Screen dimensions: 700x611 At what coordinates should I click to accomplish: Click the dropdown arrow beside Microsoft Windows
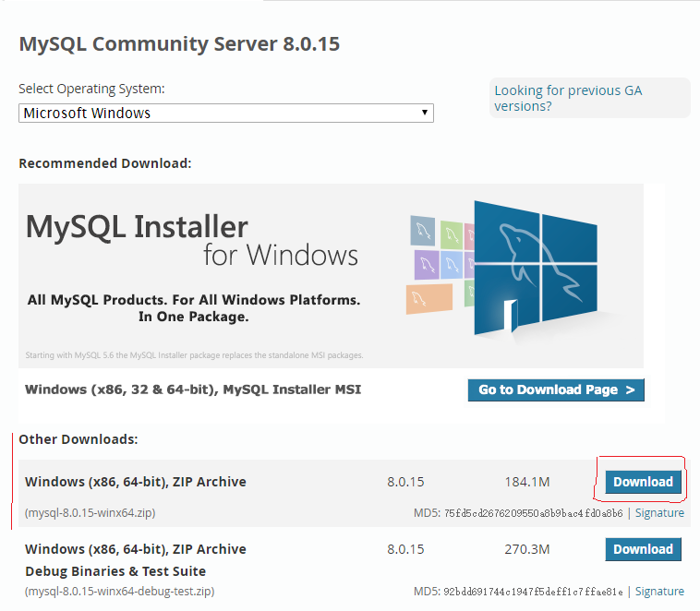425,113
